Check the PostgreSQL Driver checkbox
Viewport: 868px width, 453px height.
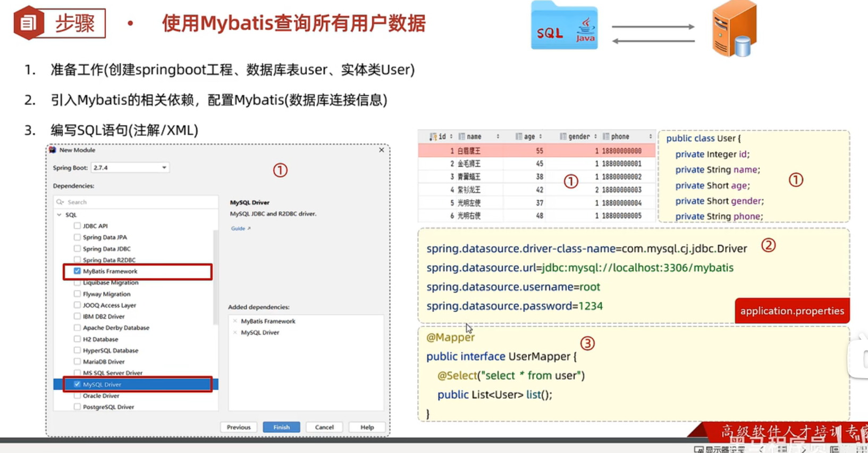(x=77, y=407)
